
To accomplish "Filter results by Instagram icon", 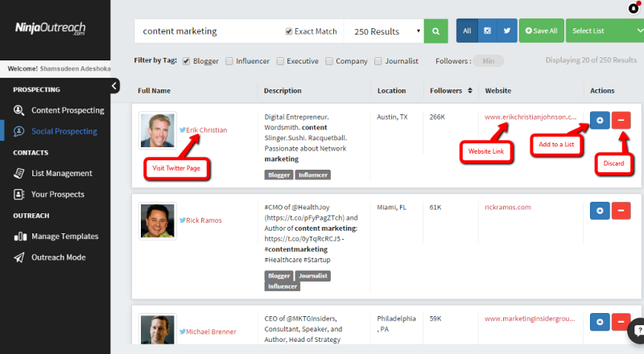I will 487,31.
